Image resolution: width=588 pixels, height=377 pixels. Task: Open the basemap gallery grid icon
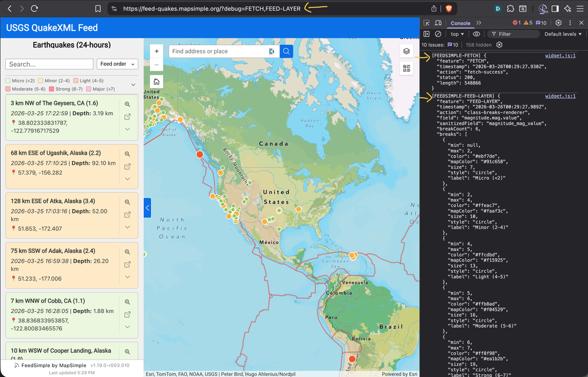407,68
